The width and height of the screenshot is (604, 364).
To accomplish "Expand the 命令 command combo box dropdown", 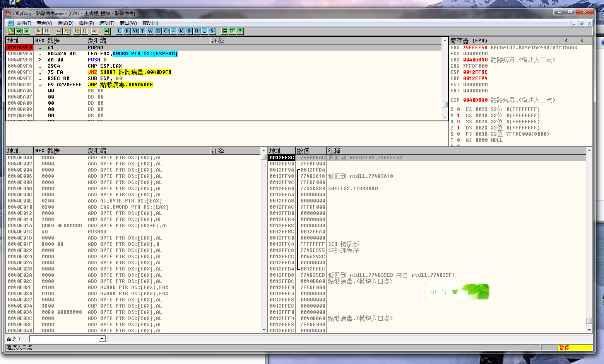I will (x=102, y=339).
